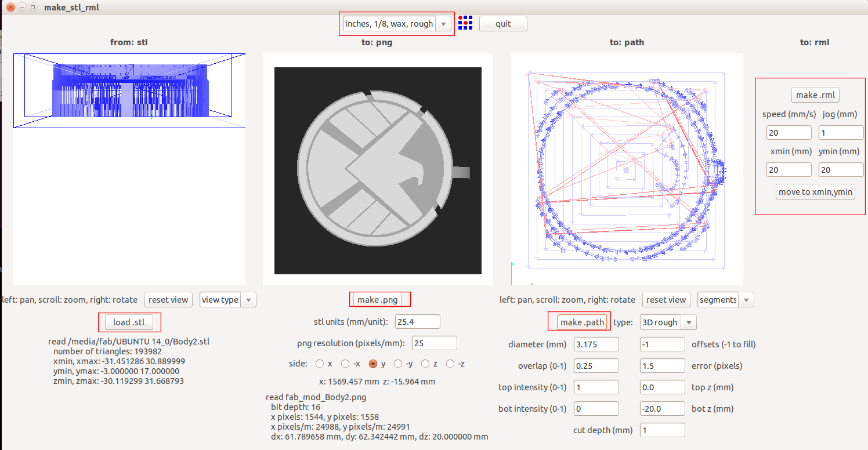Viewport: 868px width, 450px height.
Task: Click the make .rml button
Action: (815, 95)
